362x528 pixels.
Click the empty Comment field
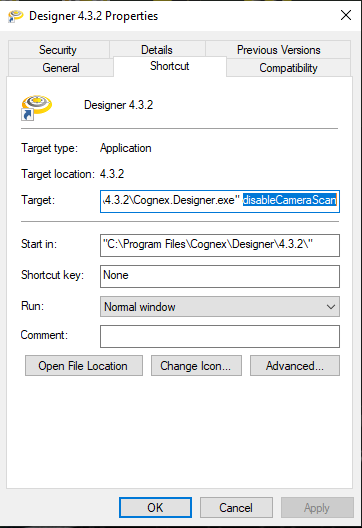(220, 336)
